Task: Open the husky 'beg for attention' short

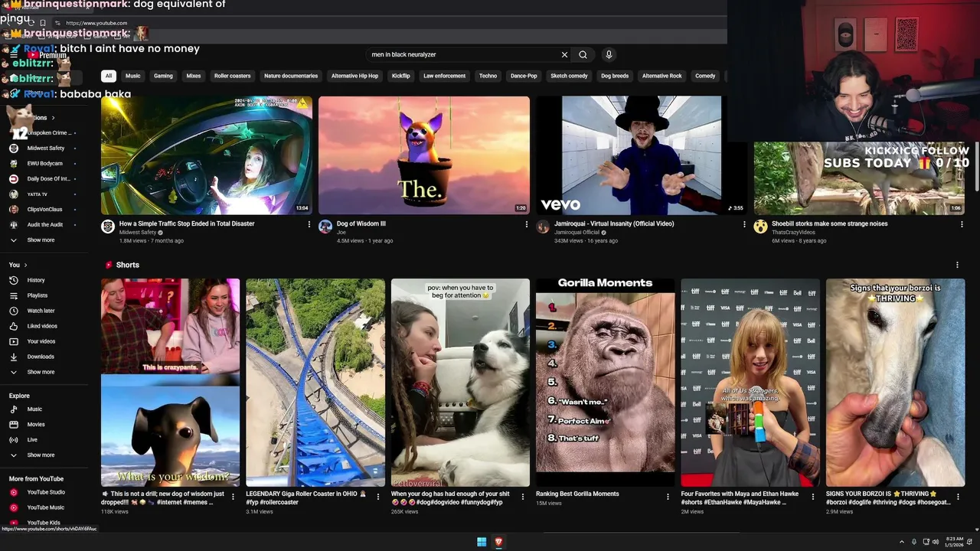Action: pos(460,383)
